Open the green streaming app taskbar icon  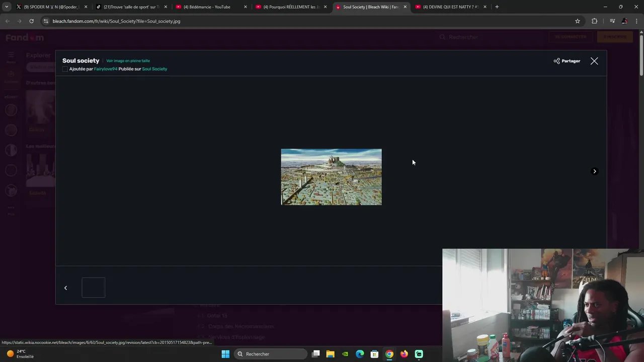click(419, 354)
